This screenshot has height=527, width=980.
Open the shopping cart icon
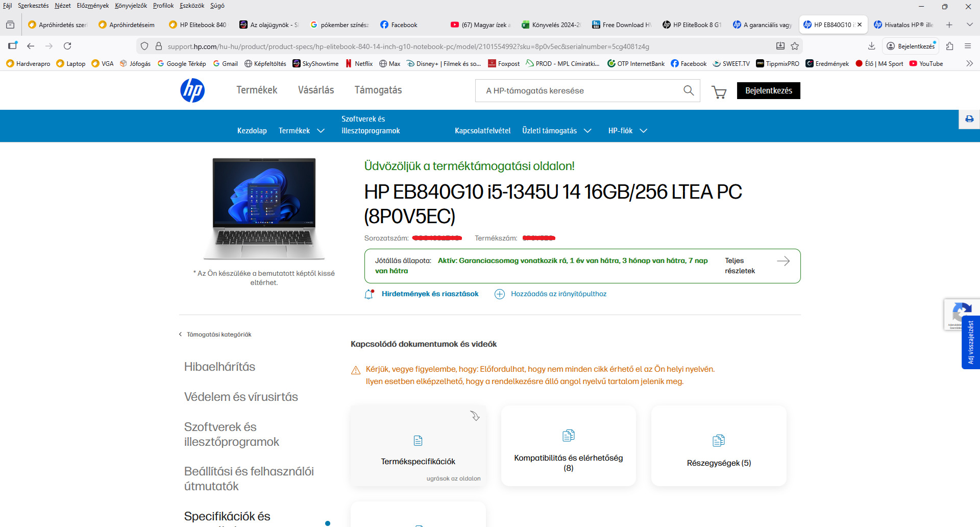click(719, 91)
